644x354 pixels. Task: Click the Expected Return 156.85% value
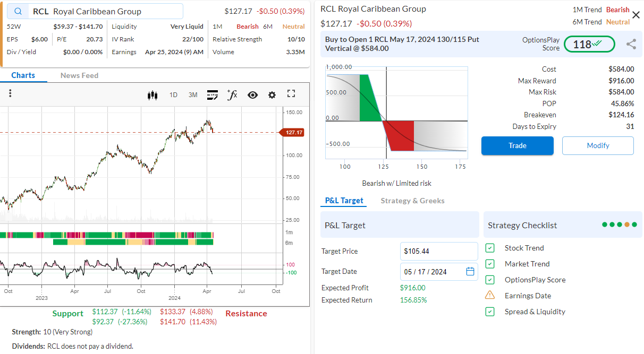[413, 300]
